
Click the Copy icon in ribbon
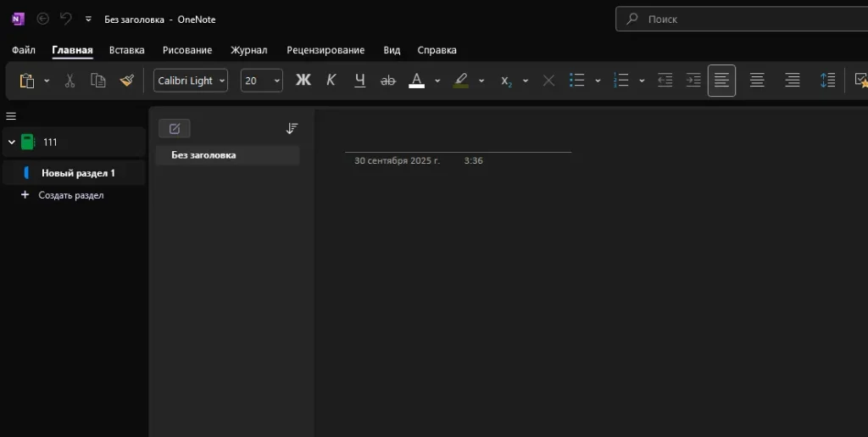(98, 81)
